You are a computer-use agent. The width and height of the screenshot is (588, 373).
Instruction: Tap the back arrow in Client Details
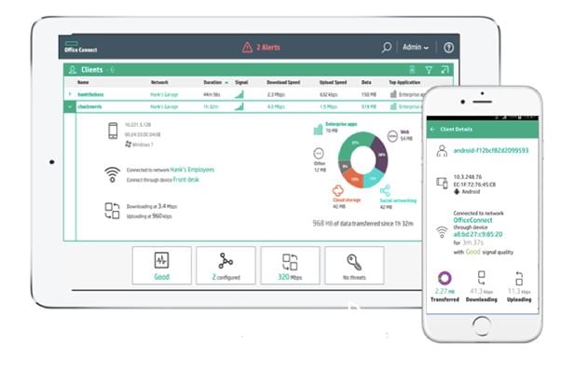click(432, 128)
